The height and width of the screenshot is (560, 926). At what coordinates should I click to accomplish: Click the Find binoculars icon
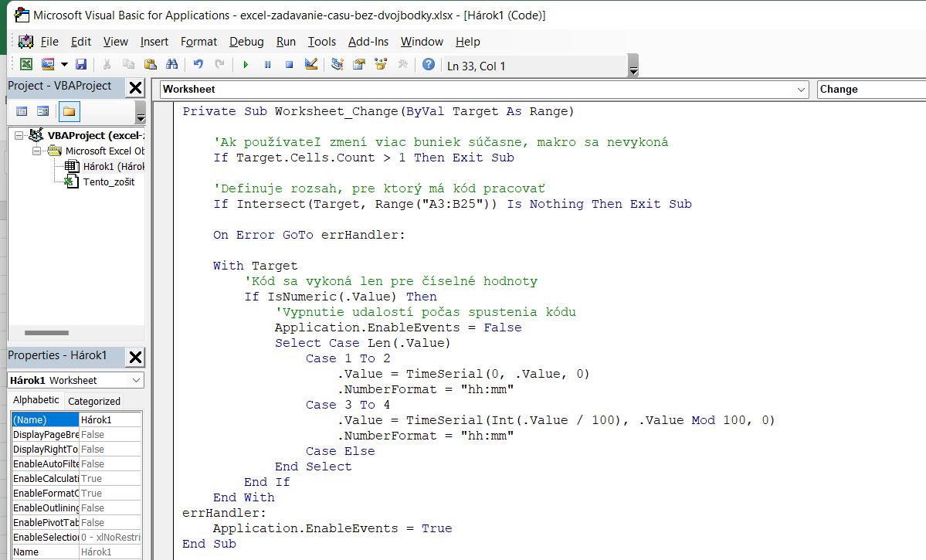pos(171,65)
